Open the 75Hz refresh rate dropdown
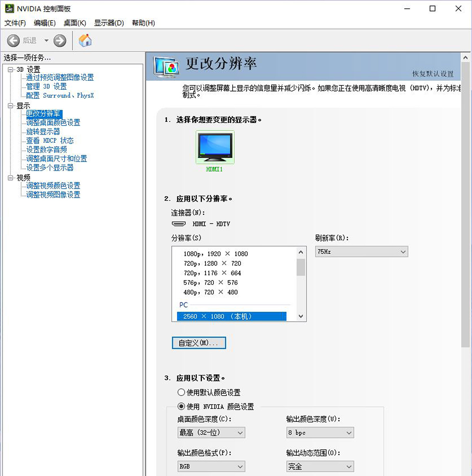472x476 pixels. [x=361, y=252]
